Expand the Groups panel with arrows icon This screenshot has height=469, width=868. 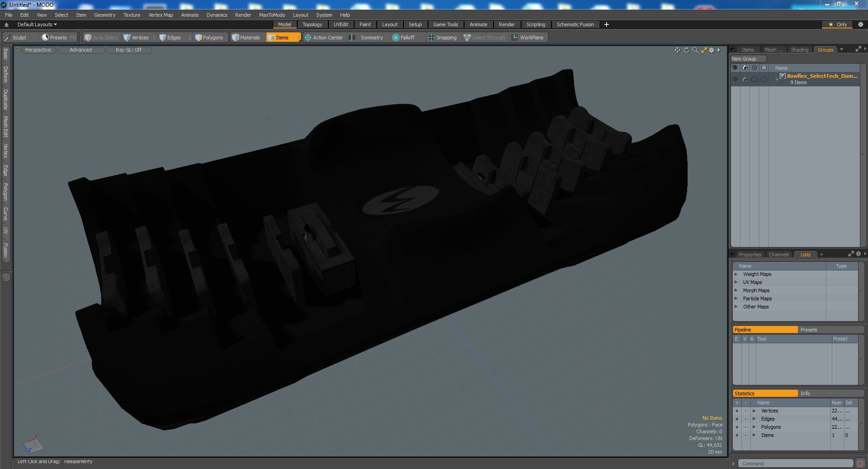click(x=858, y=50)
